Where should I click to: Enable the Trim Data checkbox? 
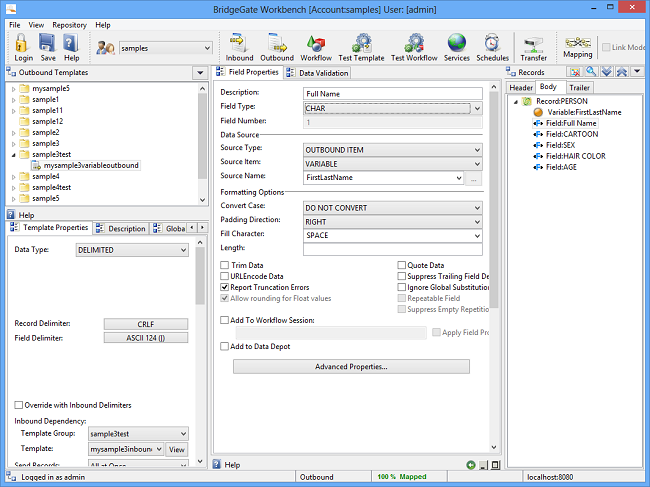point(225,265)
